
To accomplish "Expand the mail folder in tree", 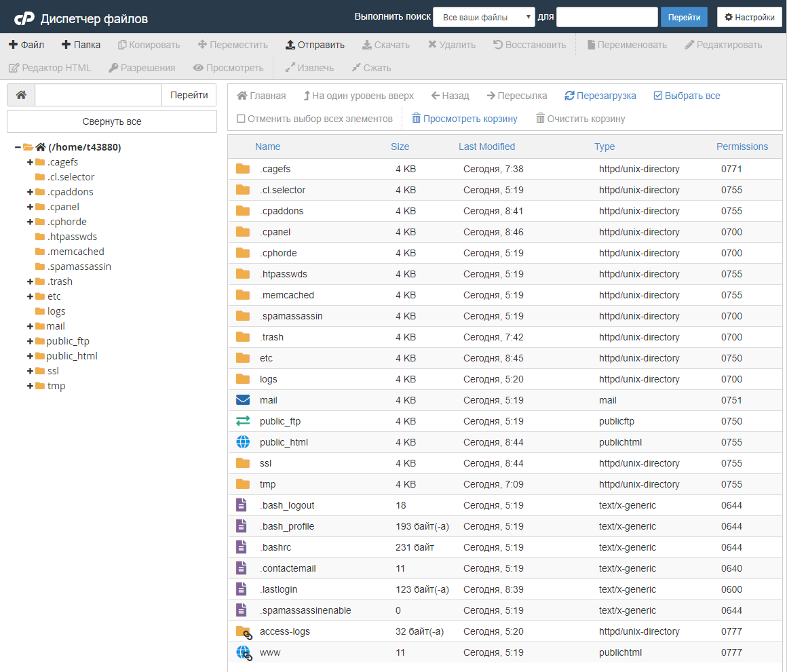I will click(x=30, y=326).
